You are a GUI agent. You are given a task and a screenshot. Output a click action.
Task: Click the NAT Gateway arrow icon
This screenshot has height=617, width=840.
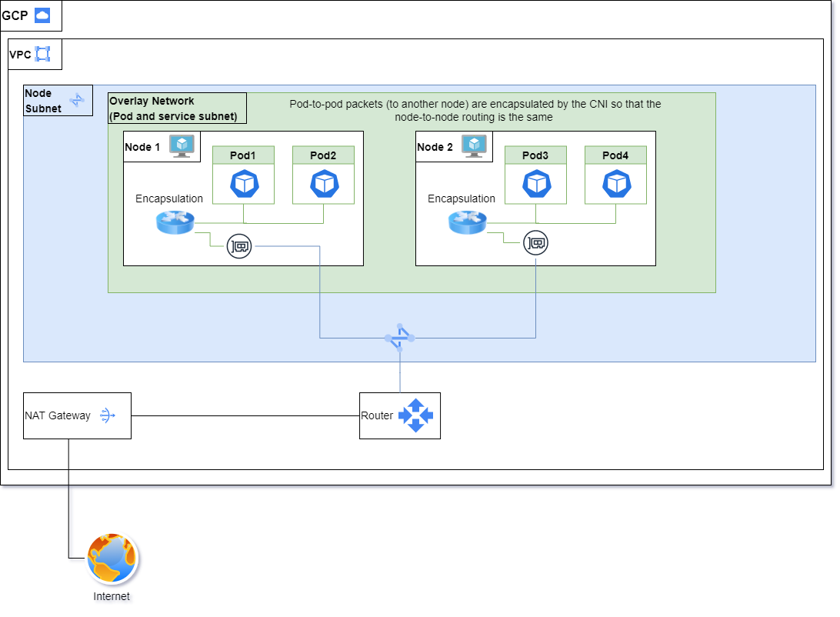(108, 415)
